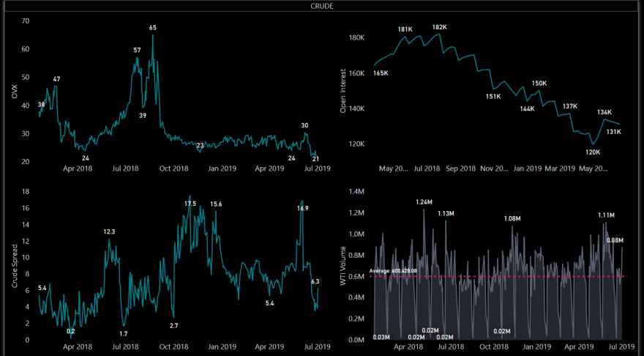The image size is (644, 356).
Task: Click the 150K data label on Open Interest
Action: pos(539,84)
